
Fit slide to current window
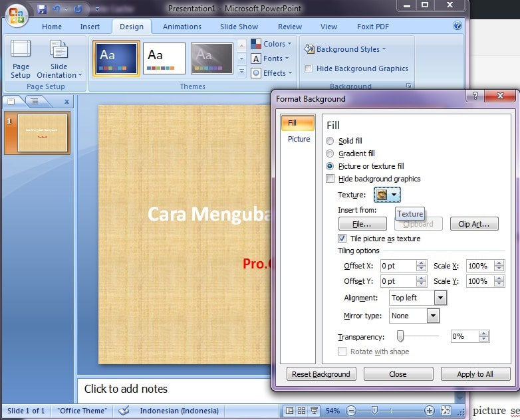(x=446, y=411)
